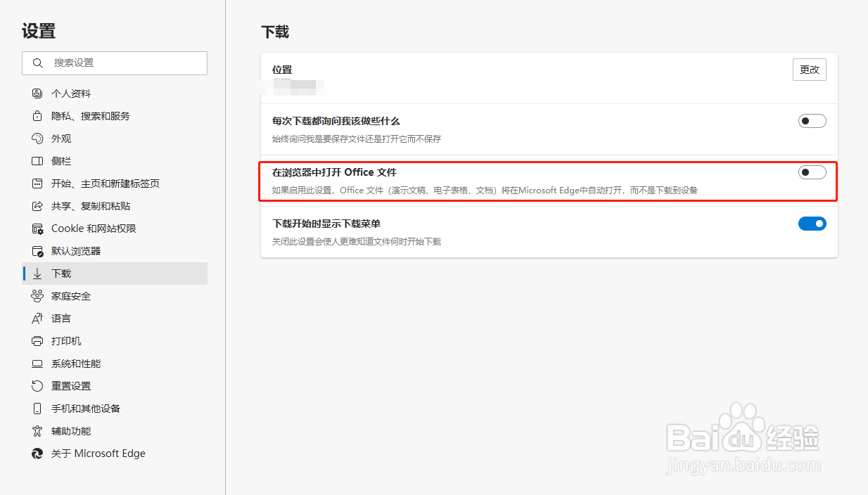Click the 共享、复制和粘贴 share icon
This screenshot has height=495, width=868.
tap(37, 206)
